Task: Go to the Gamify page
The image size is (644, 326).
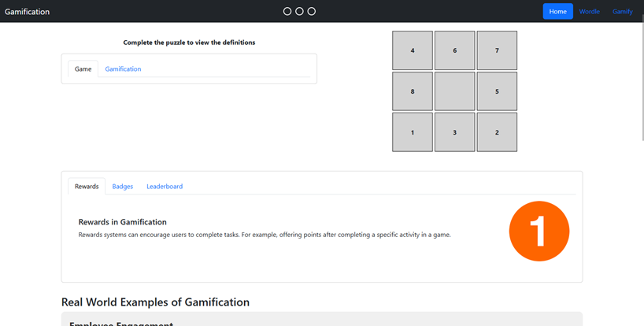Action: point(623,12)
